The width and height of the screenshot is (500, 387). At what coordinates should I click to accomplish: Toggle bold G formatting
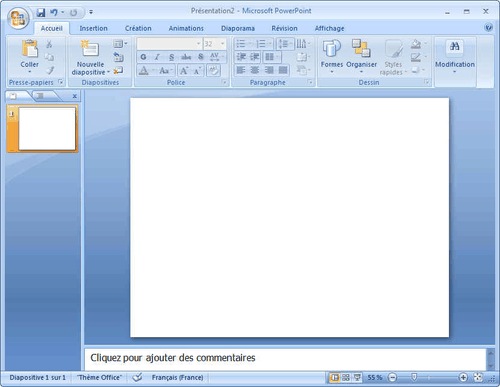pyautogui.click(x=143, y=57)
